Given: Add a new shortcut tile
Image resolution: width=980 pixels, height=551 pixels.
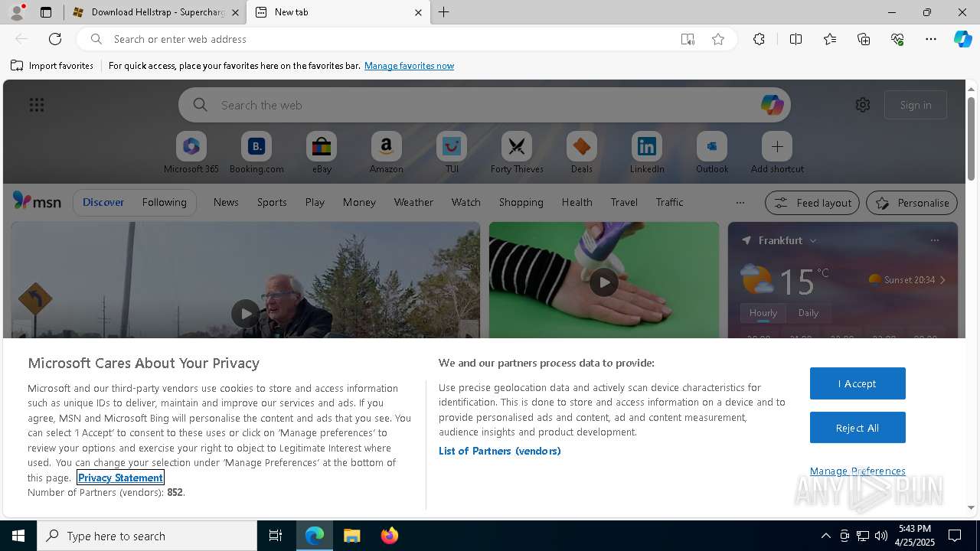Looking at the screenshot, I should pos(777,153).
